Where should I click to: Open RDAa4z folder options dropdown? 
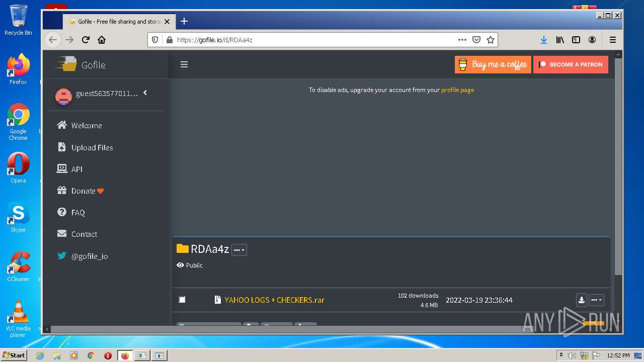239,250
